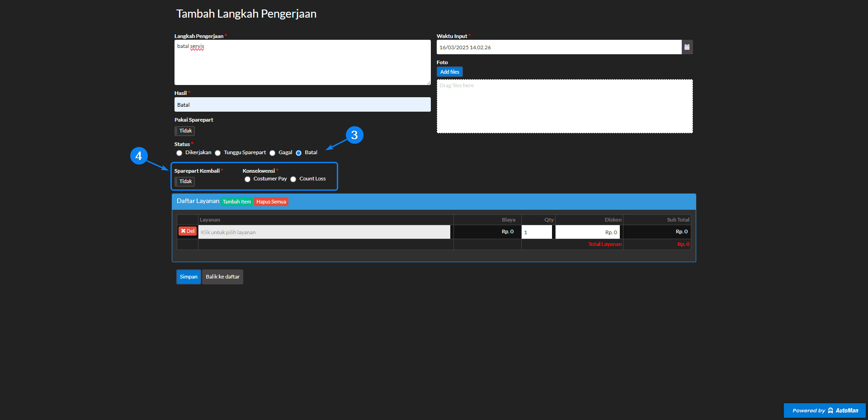Select the Batal status radio

click(x=299, y=153)
